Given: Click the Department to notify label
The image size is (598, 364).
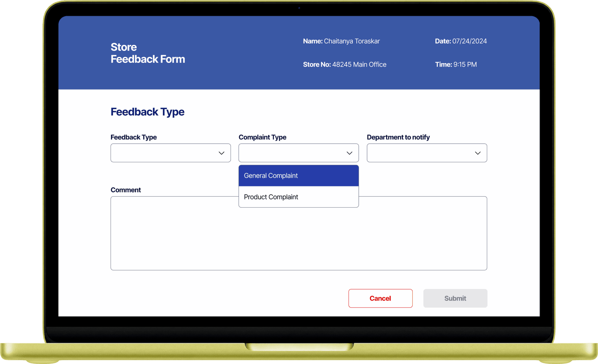Looking at the screenshot, I should [x=398, y=137].
